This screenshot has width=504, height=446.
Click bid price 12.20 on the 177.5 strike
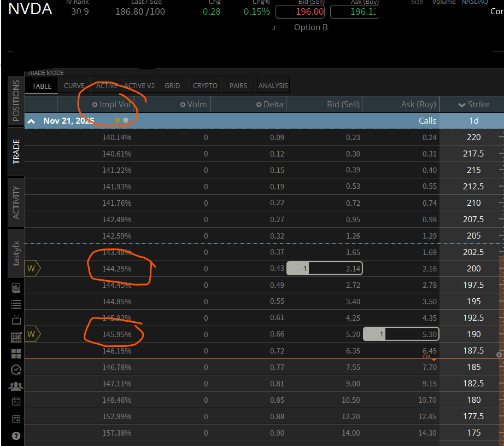(x=351, y=416)
